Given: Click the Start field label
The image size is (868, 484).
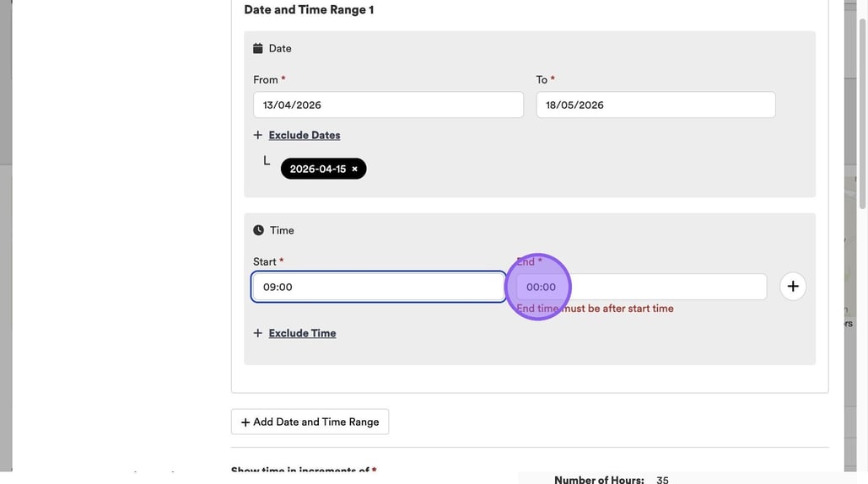Looking at the screenshot, I should 265,261.
